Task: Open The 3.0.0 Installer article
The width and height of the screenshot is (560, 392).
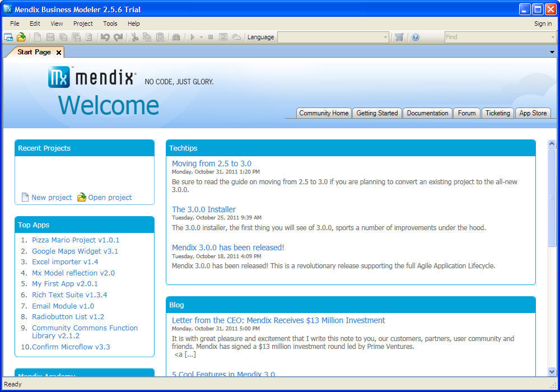Action: coord(204,209)
